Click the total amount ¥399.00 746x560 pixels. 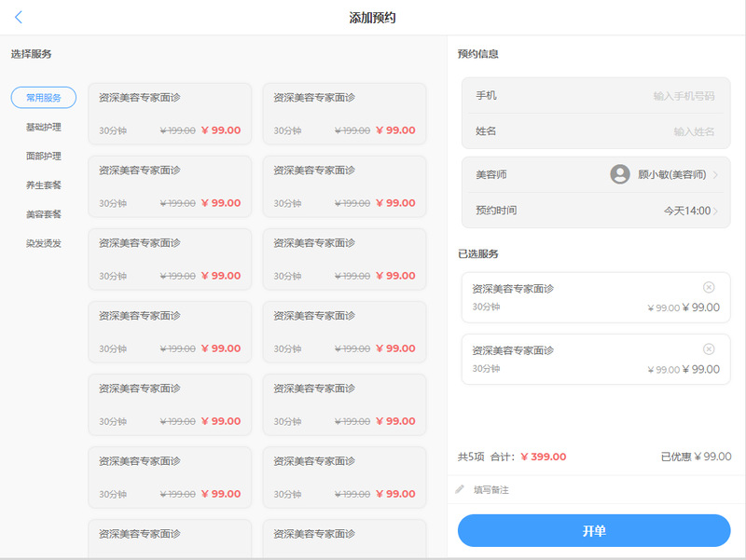pos(544,457)
